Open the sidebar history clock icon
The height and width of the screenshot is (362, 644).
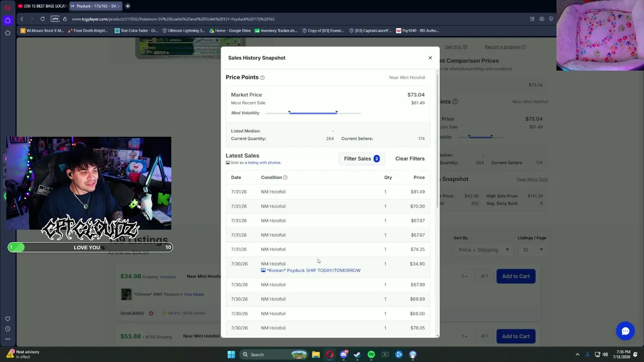pyautogui.click(x=8, y=329)
